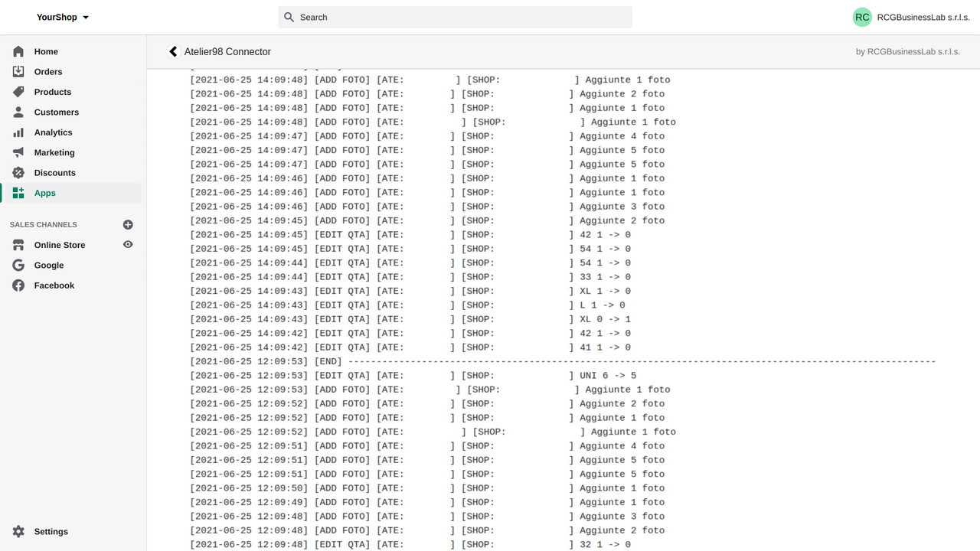
Task: Click the search magnifier icon
Action: (x=289, y=17)
